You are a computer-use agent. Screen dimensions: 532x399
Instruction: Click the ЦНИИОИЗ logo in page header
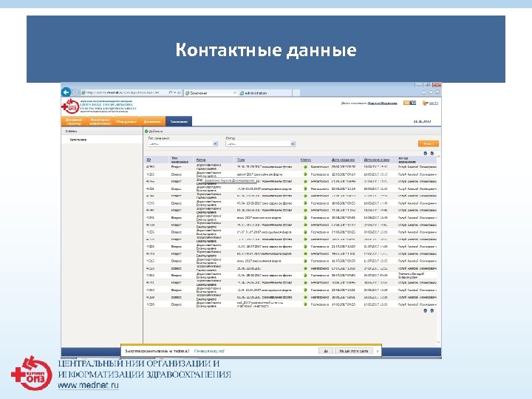pos(70,106)
